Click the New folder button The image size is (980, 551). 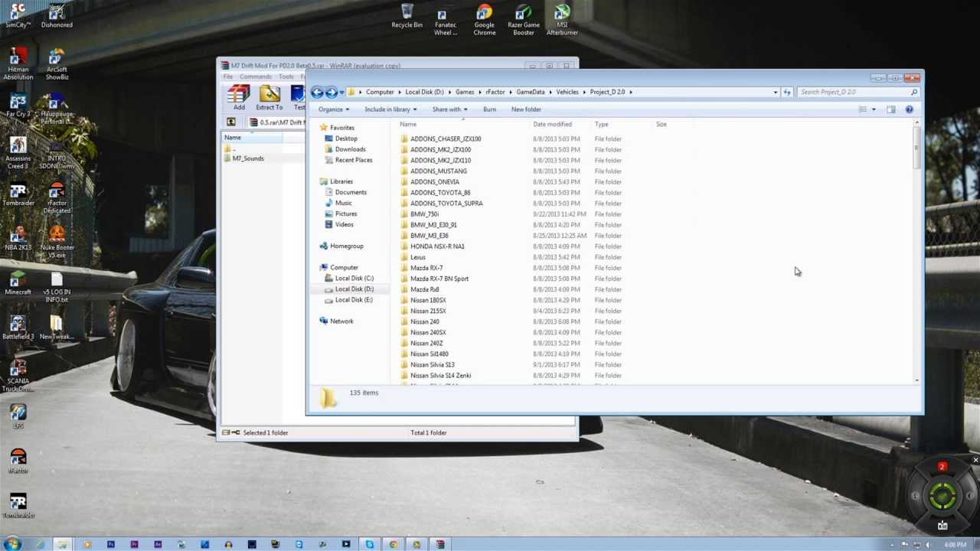pyautogui.click(x=526, y=109)
